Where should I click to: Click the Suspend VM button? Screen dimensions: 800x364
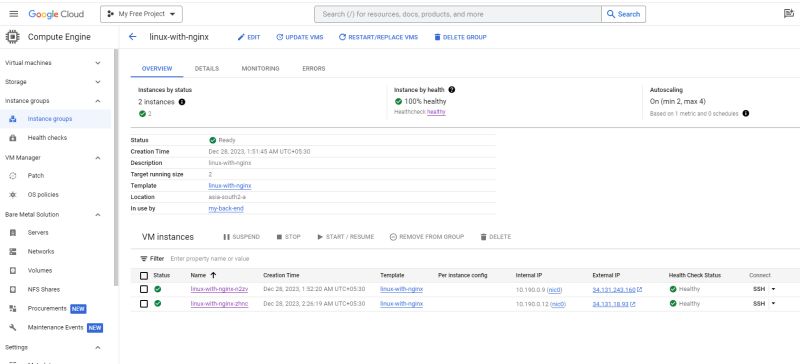pos(241,237)
